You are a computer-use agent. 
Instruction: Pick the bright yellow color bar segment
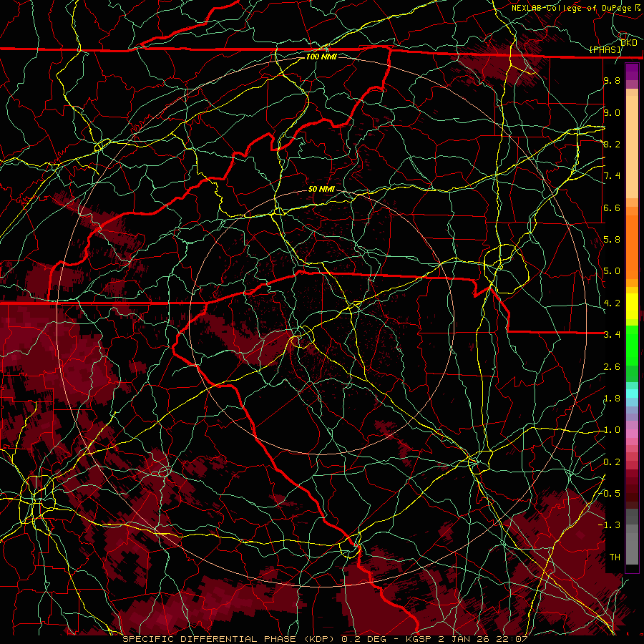(x=632, y=306)
